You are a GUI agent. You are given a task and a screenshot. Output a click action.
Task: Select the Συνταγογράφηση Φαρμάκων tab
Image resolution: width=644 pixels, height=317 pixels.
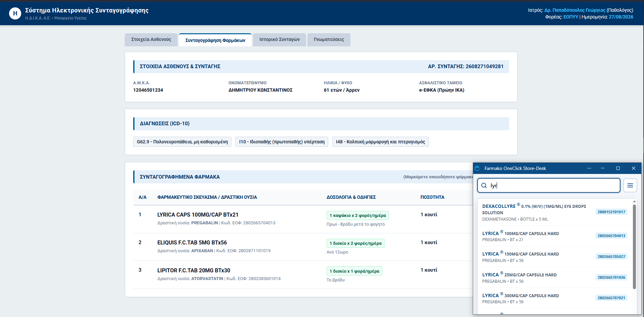pyautogui.click(x=215, y=40)
